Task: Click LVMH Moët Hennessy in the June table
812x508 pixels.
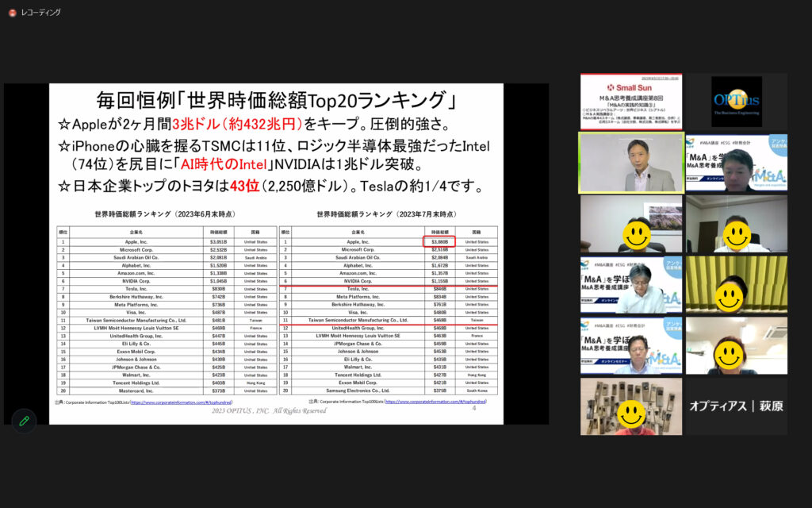Action: [x=136, y=328]
